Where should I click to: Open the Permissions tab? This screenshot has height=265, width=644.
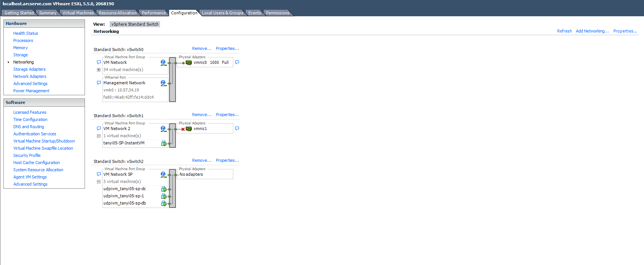point(277,13)
